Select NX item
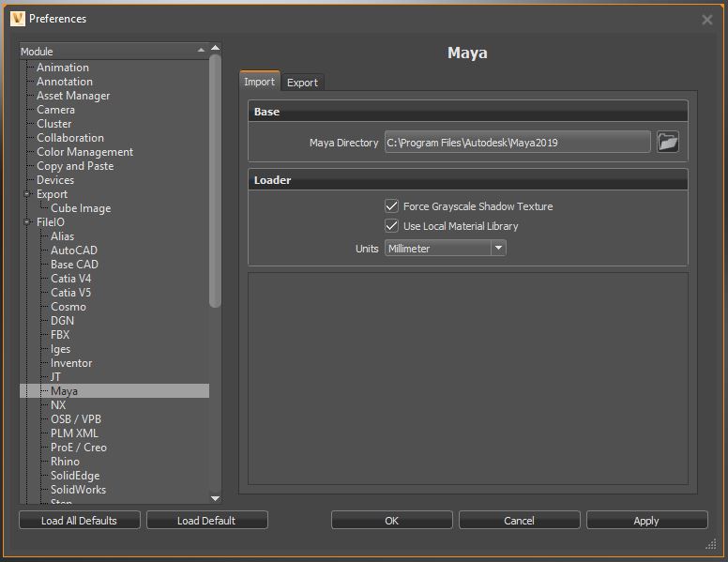 pos(58,405)
